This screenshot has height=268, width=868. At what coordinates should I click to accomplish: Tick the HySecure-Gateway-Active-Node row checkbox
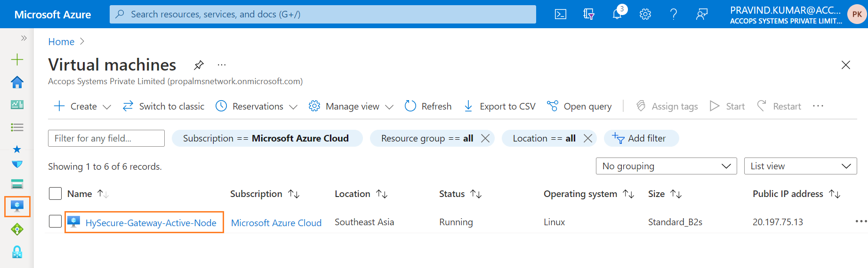pos(55,221)
